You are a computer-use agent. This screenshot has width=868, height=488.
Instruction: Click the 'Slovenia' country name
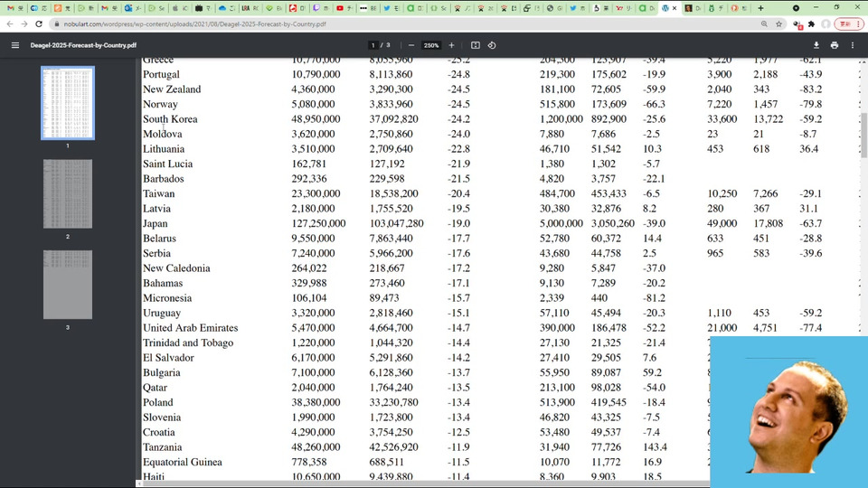coord(162,418)
